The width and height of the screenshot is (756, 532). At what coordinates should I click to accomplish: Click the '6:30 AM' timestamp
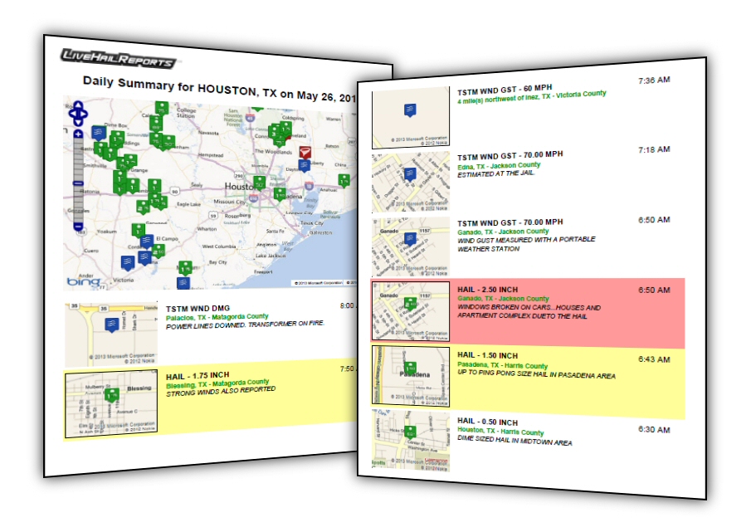[654, 429]
